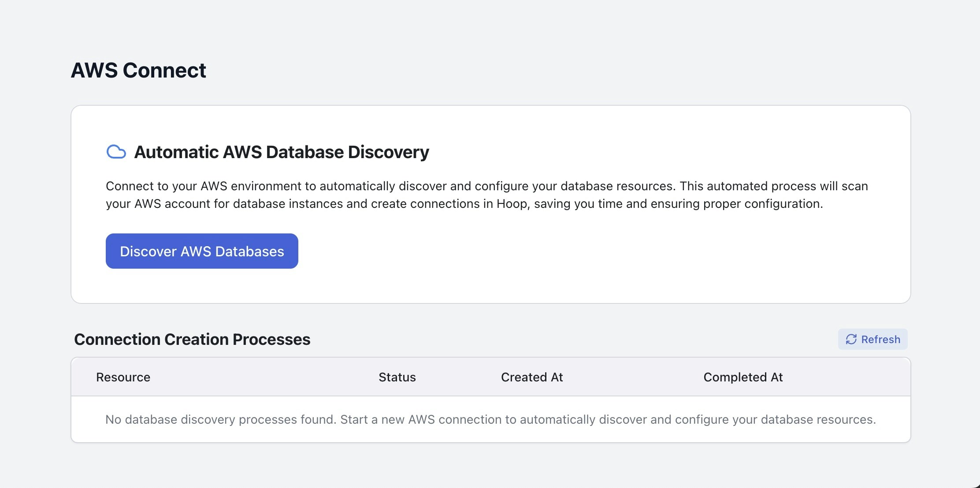Screen dimensions: 980x488
Task: Click the Created At column header
Action: (x=531, y=377)
